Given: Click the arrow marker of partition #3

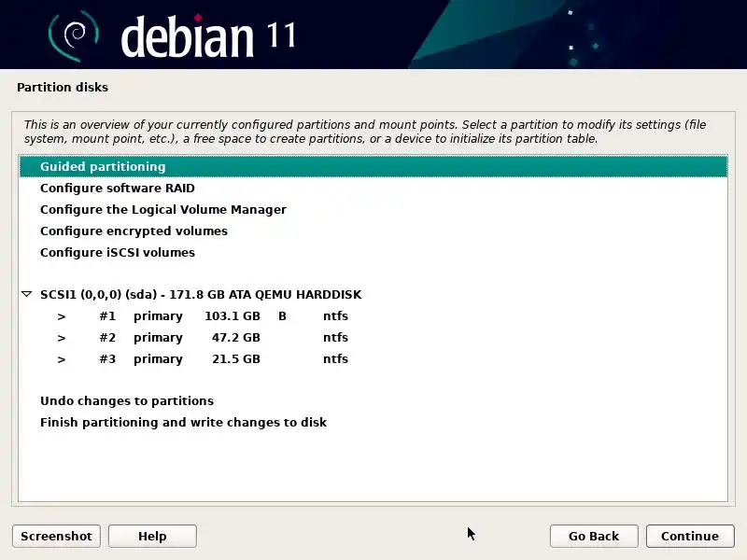Looking at the screenshot, I should click(62, 359).
